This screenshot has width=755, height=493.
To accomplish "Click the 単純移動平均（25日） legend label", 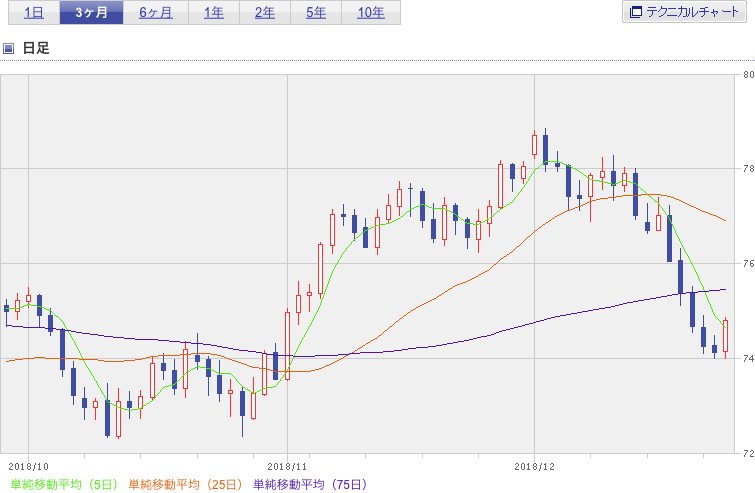I will click(x=185, y=484).
